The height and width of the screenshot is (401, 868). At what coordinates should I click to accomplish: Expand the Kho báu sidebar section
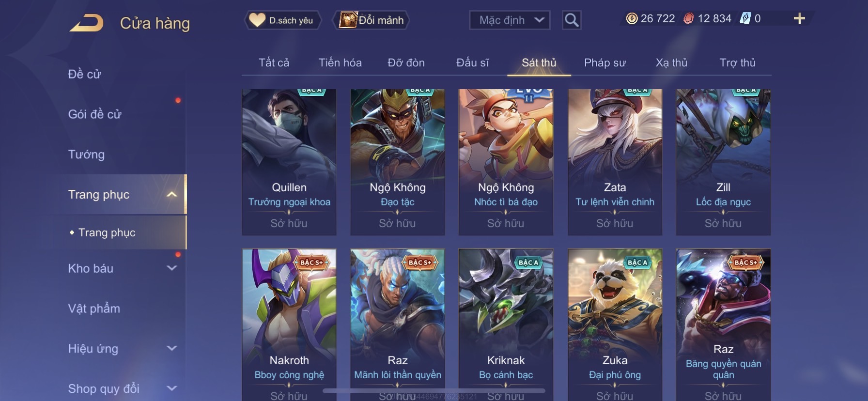click(x=171, y=268)
